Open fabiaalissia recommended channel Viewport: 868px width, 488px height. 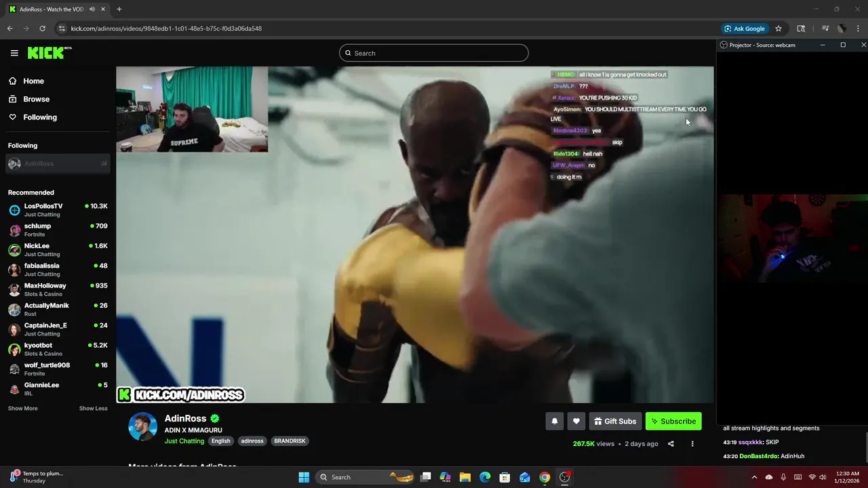(58, 270)
